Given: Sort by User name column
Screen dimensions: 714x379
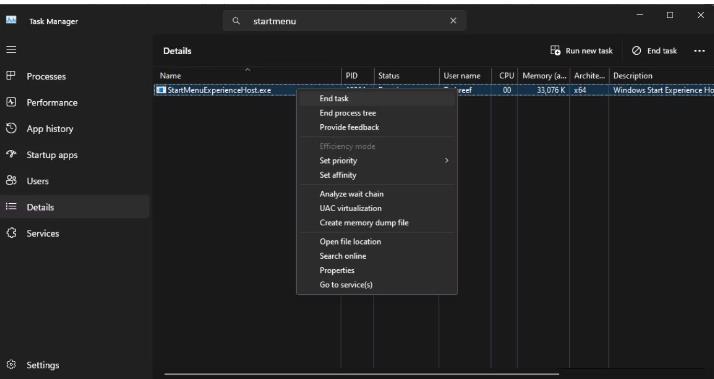Looking at the screenshot, I should pyautogui.click(x=465, y=76).
